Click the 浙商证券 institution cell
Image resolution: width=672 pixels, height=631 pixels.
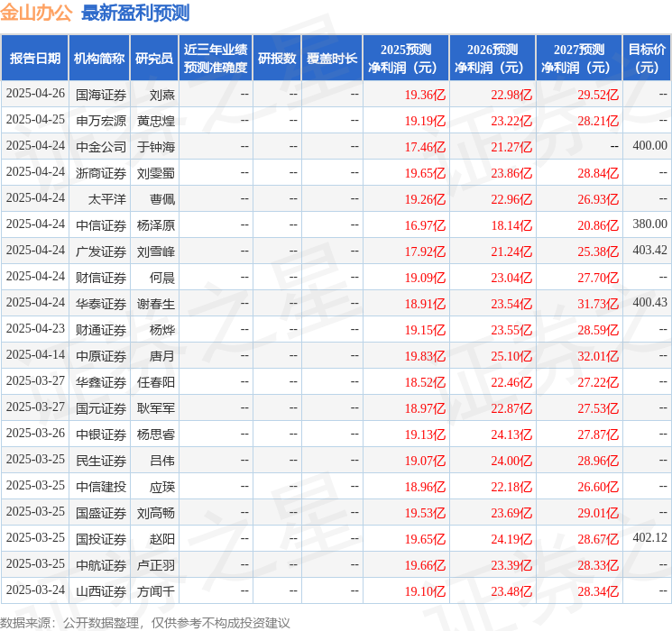click(x=101, y=173)
